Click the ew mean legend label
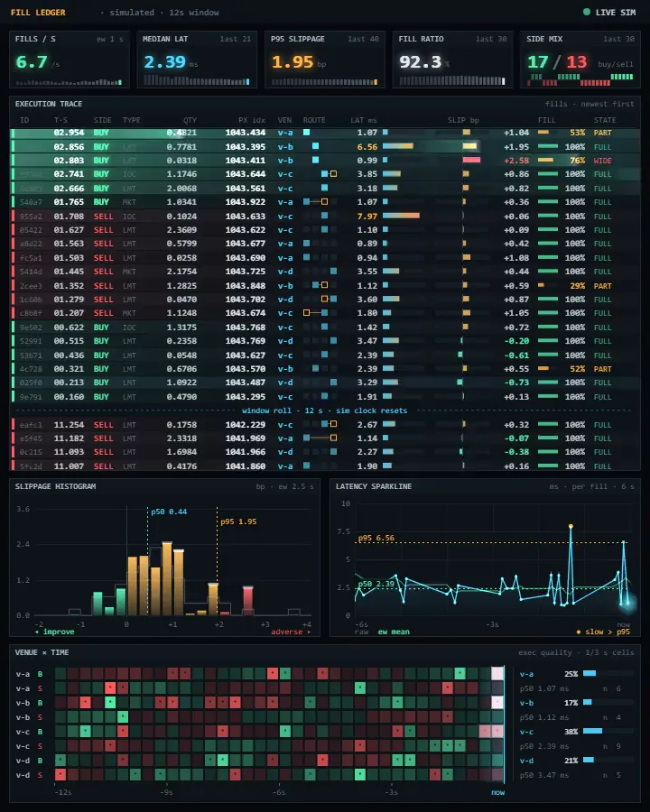Viewport: 650px width, 812px height. pyautogui.click(x=394, y=632)
